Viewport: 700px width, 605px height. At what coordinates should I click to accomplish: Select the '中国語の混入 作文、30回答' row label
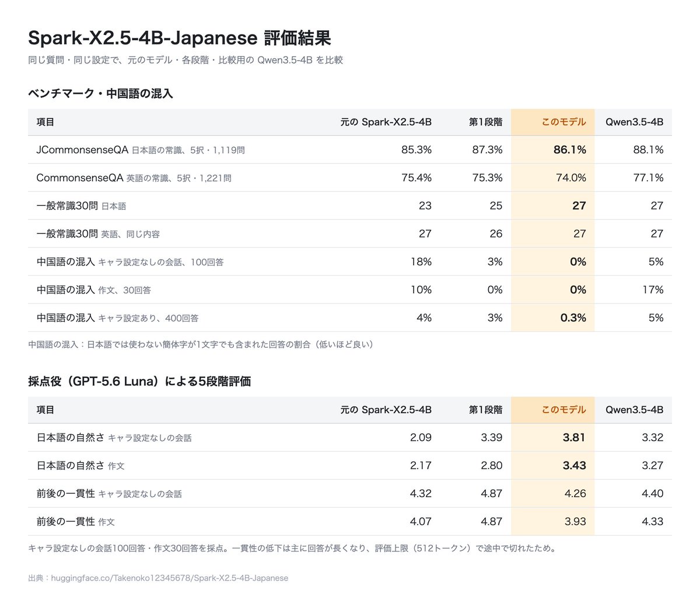tap(93, 290)
